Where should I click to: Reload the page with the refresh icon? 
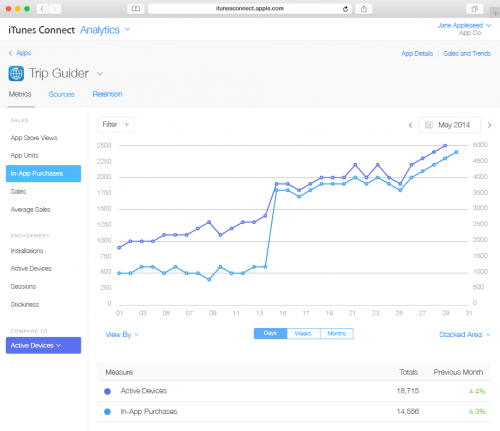pyautogui.click(x=346, y=9)
